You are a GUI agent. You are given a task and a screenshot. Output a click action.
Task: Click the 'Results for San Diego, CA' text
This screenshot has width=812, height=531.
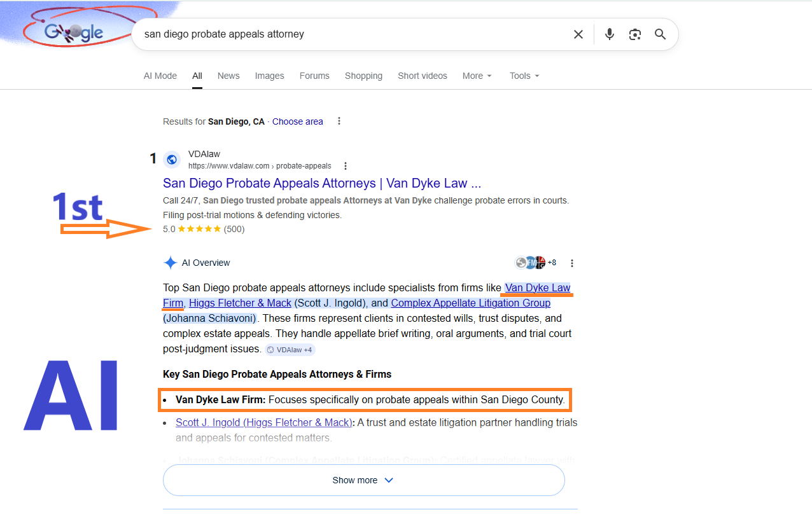point(214,121)
